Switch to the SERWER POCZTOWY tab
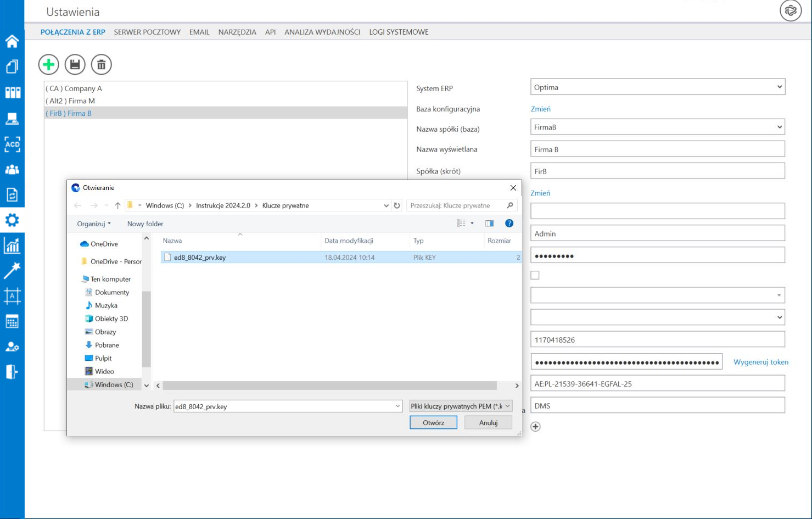The image size is (812, 519). tap(147, 32)
